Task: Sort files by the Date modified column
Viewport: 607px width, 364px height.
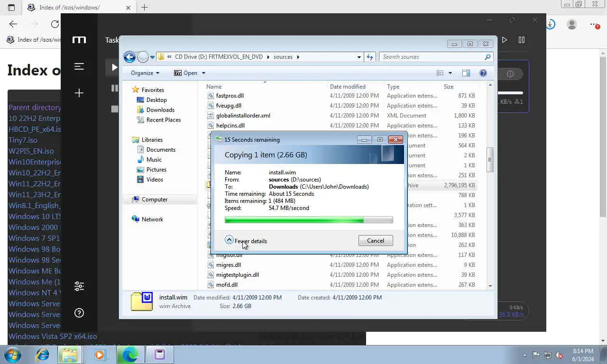Action: pos(356,87)
